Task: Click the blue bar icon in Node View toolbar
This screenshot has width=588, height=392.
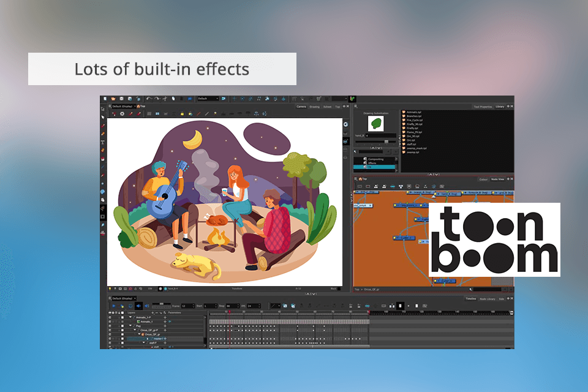Action: coord(393,186)
